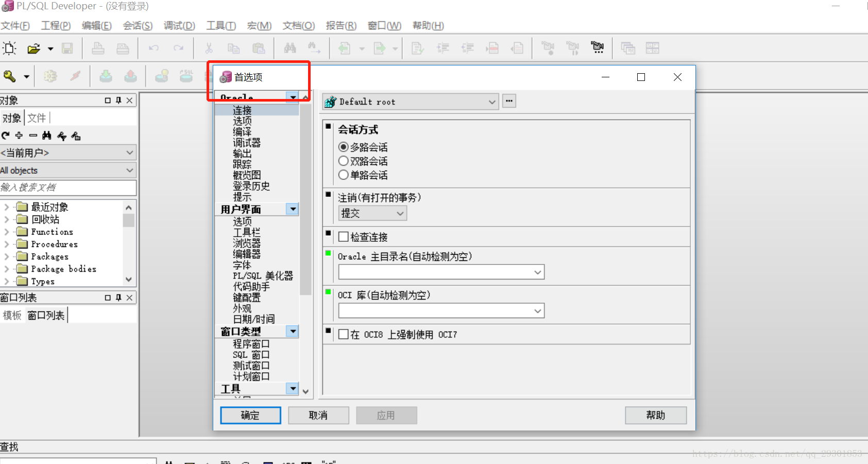
Task: Click the 取消 button
Action: (318, 415)
